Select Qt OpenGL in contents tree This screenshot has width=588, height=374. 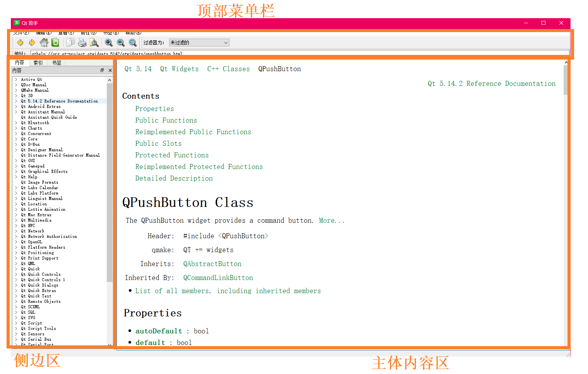point(32,242)
